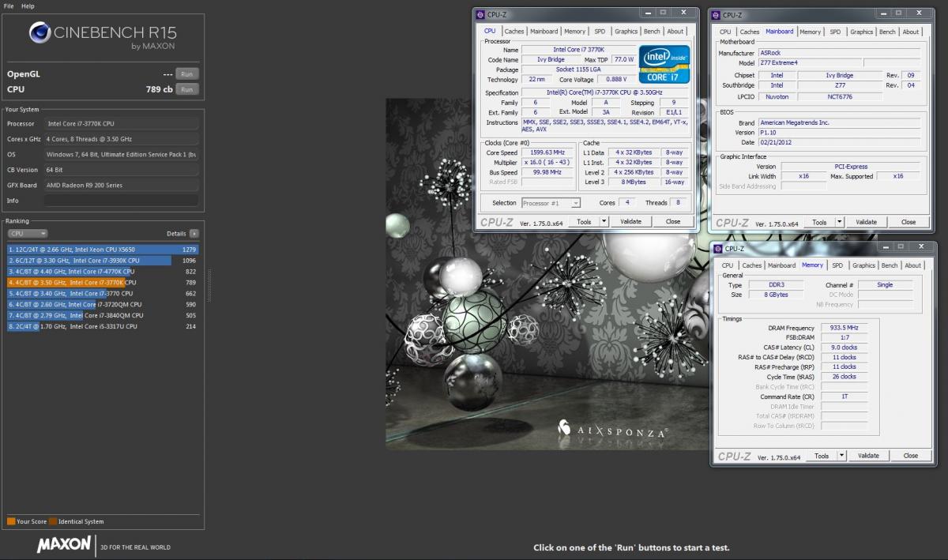
Task: Go to SPD tab in the Timings window
Action: click(x=837, y=265)
